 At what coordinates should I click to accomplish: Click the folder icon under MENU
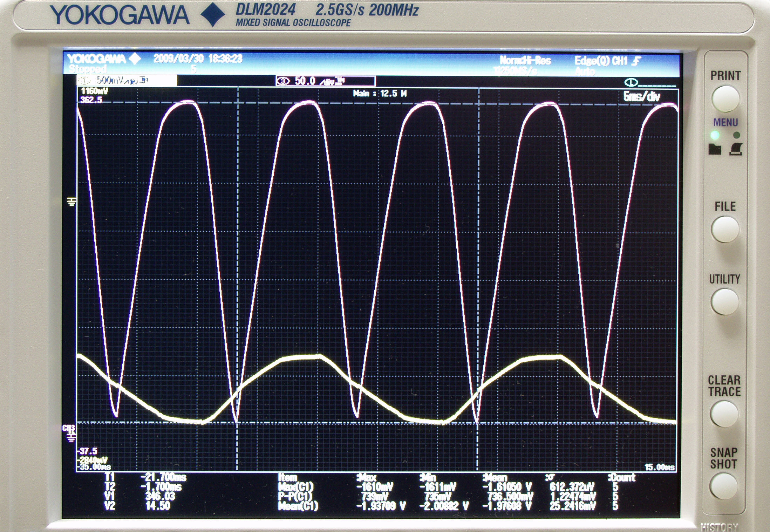[x=715, y=149]
